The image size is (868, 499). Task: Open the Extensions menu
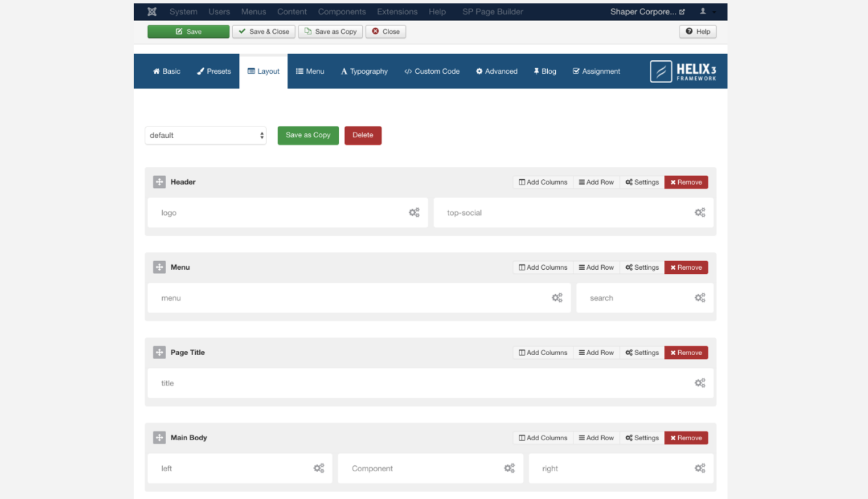pyautogui.click(x=397, y=11)
